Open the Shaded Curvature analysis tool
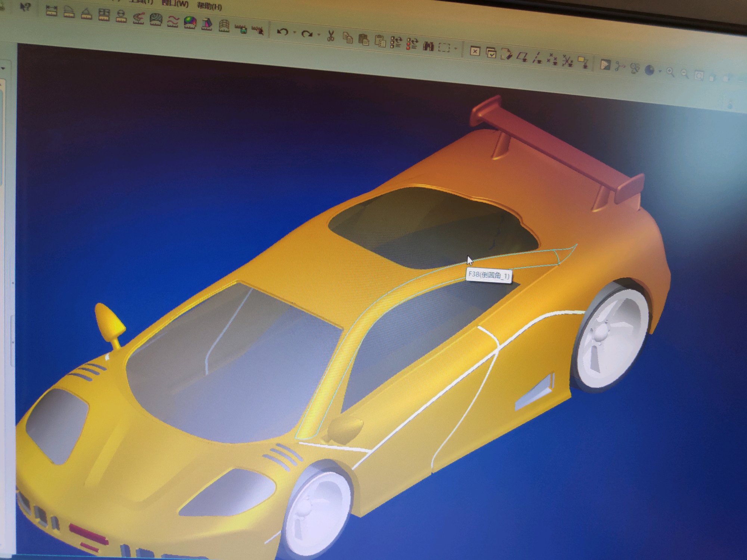 190,23
